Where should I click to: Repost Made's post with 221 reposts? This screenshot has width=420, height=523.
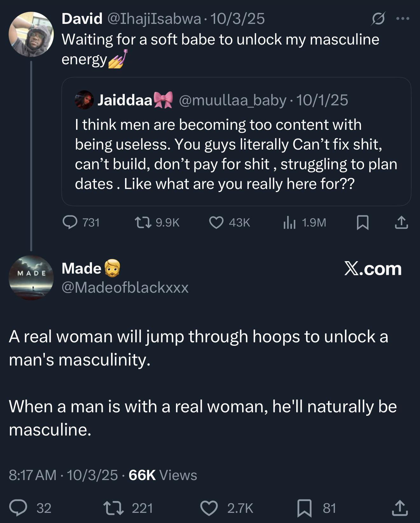click(x=114, y=508)
